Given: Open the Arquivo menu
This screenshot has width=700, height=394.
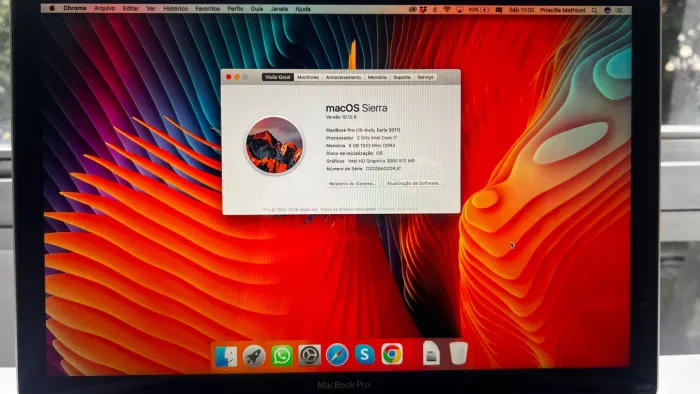Looking at the screenshot, I should (x=104, y=8).
